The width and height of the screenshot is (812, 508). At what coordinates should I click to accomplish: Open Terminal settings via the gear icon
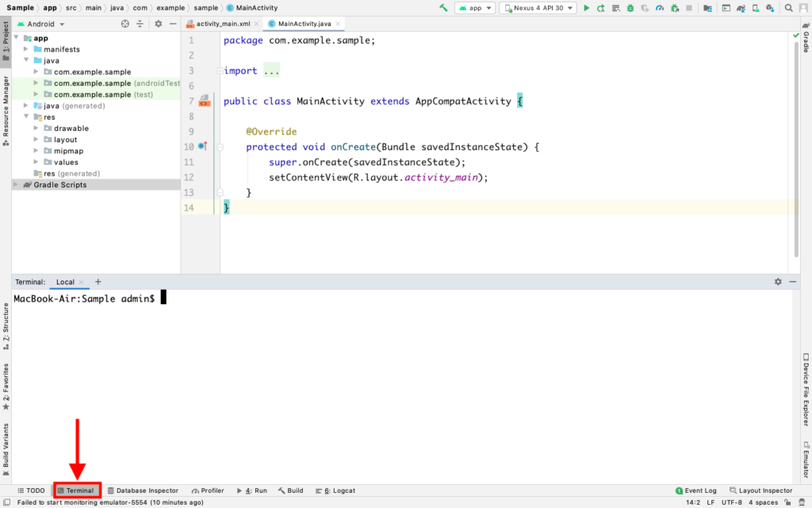point(779,282)
